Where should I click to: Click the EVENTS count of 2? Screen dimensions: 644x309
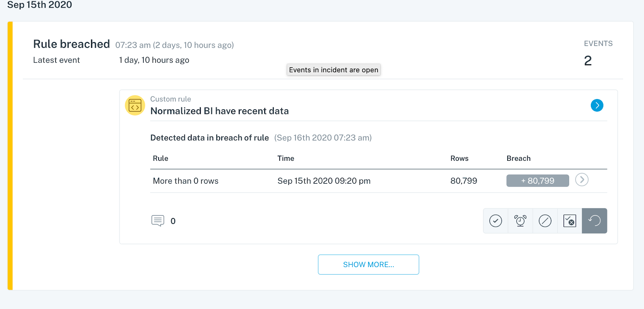pyautogui.click(x=588, y=61)
